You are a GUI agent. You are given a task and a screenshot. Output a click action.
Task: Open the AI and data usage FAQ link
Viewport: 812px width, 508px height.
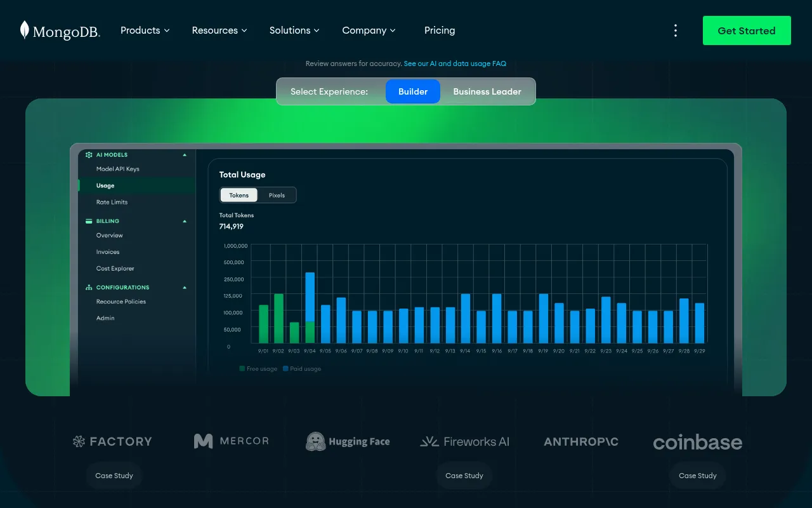coord(455,63)
